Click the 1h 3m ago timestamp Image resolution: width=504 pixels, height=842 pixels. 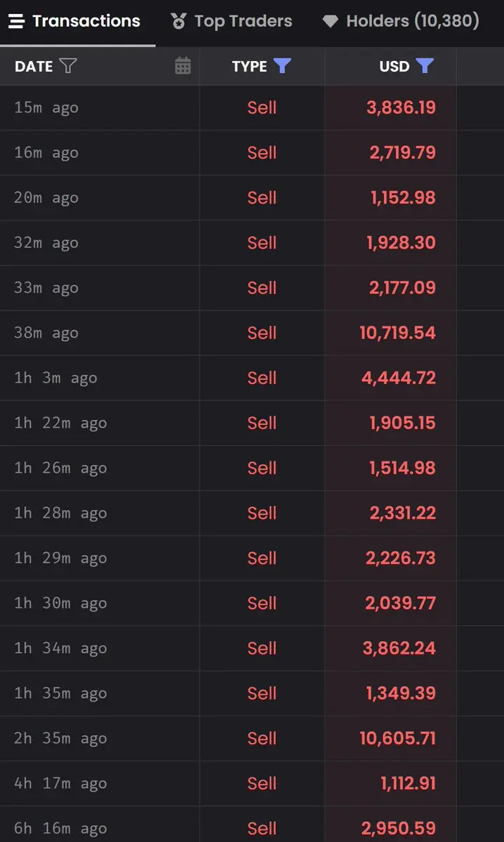click(56, 378)
